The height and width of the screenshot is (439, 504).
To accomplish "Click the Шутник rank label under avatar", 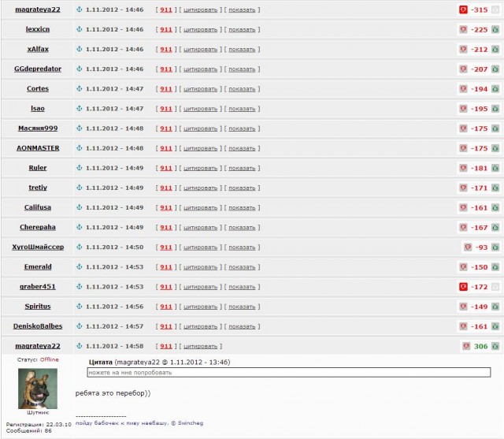I will point(38,412).
